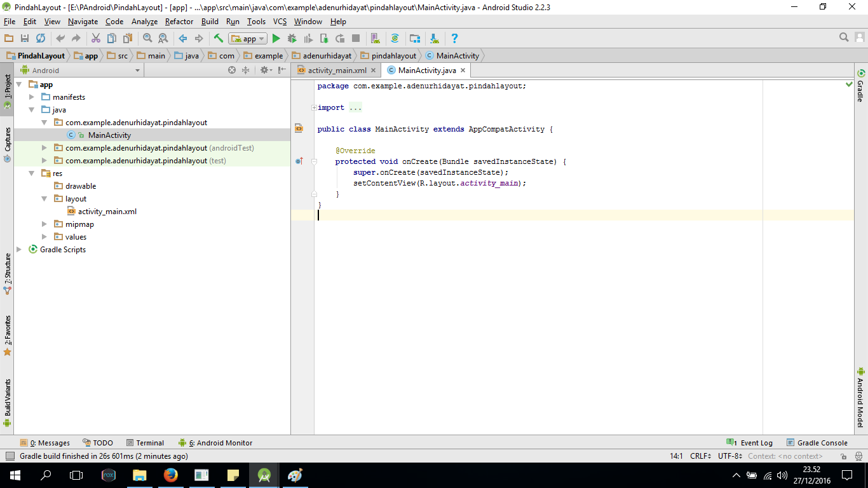The width and height of the screenshot is (868, 488).
Task: Open the AVD Manager icon
Action: (x=375, y=39)
